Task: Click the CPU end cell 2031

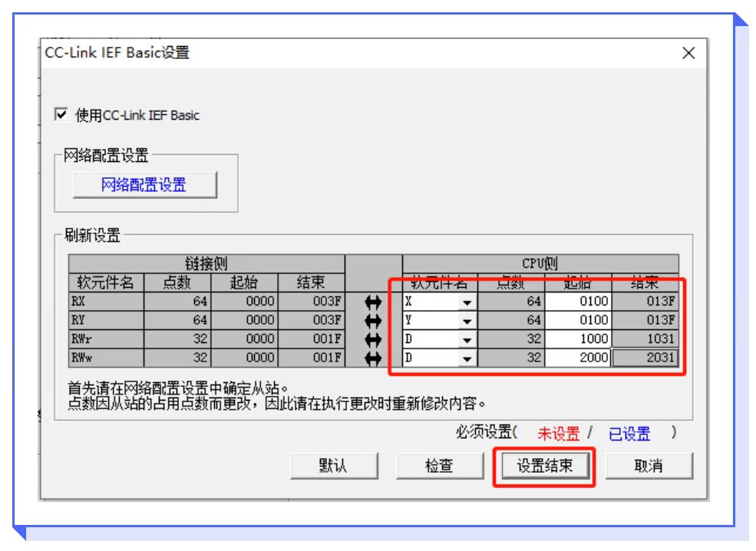Action: coord(645,358)
